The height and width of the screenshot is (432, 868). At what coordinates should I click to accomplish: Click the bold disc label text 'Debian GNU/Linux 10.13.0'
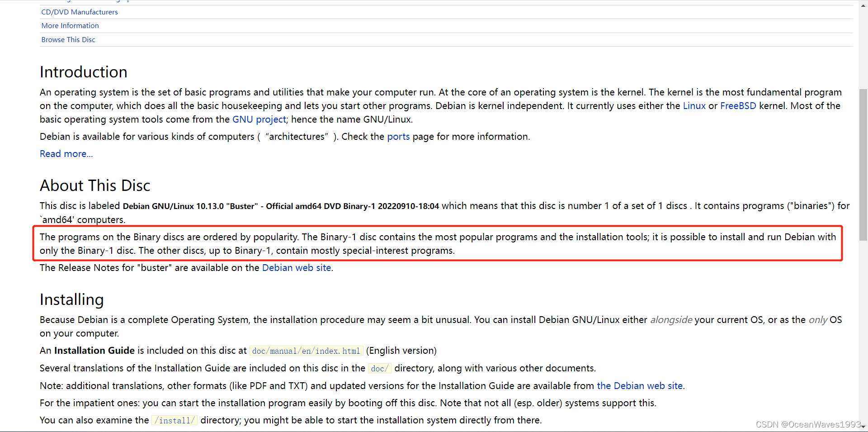click(x=174, y=206)
